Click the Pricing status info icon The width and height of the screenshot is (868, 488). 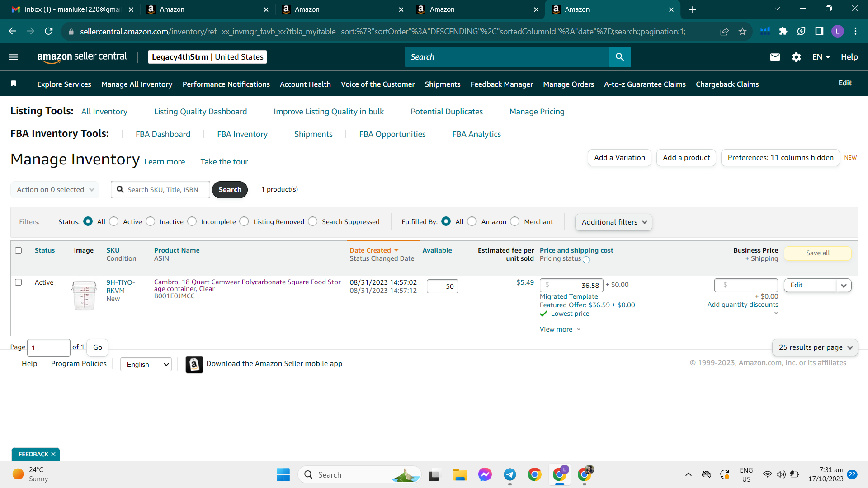coord(586,259)
